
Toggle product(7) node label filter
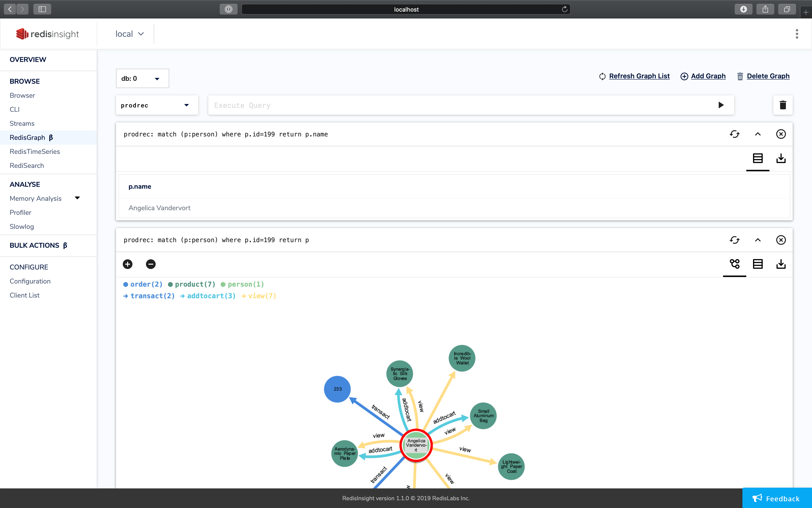tap(192, 284)
